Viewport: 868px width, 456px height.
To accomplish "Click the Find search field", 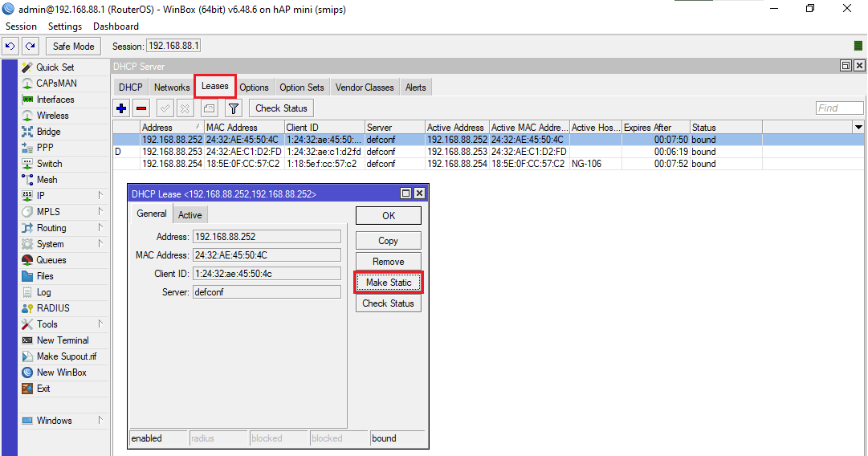I will point(839,108).
